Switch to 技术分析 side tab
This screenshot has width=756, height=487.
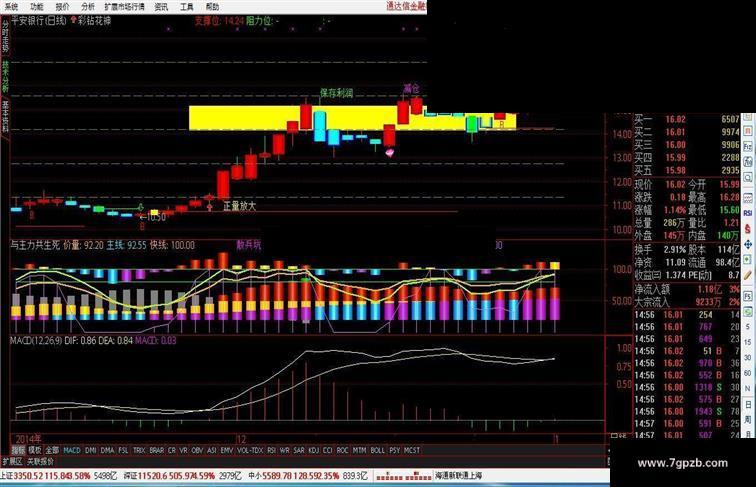(x=5, y=75)
